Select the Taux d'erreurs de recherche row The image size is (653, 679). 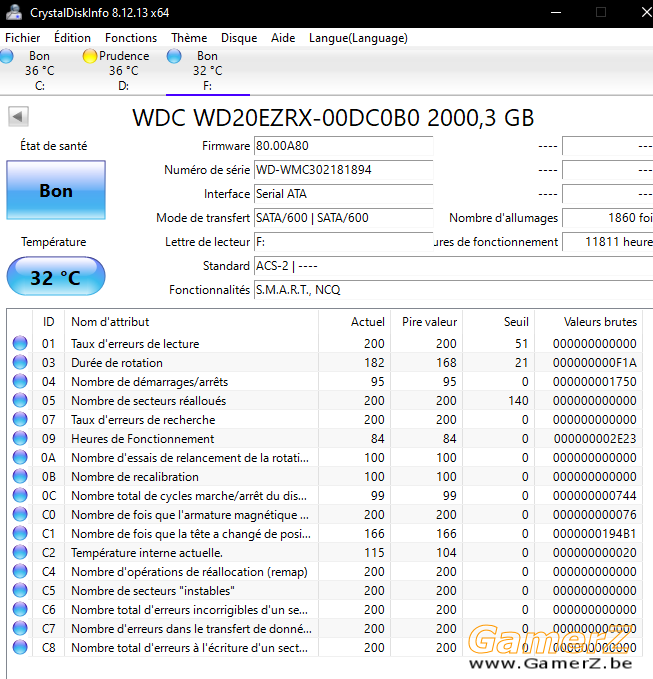325,420
